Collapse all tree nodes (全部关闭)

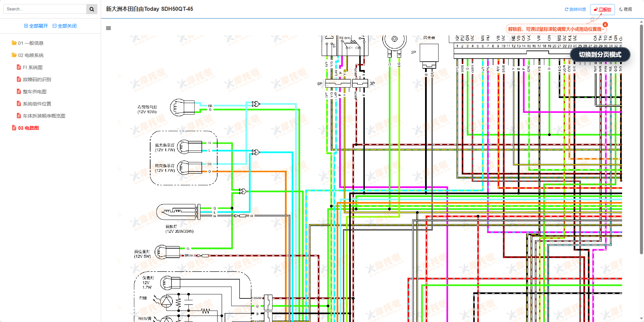click(65, 26)
